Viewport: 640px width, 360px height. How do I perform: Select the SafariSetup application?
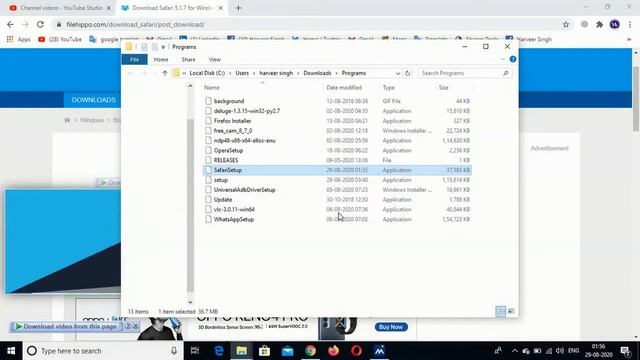click(337, 170)
